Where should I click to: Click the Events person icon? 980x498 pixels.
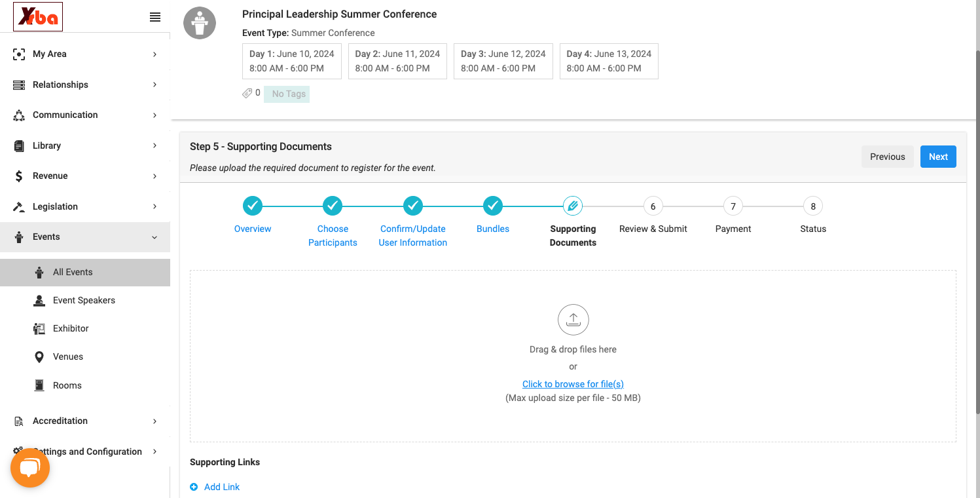click(19, 237)
